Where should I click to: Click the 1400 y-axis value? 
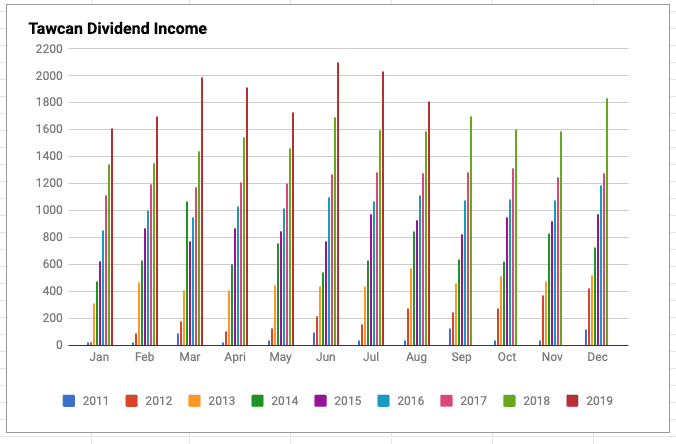tap(49, 156)
